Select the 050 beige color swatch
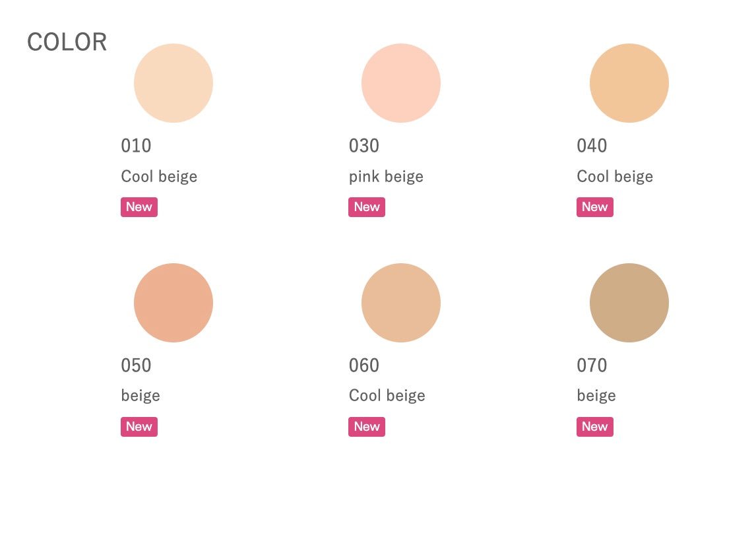Image resolution: width=756 pixels, height=541 pixels. [x=173, y=303]
